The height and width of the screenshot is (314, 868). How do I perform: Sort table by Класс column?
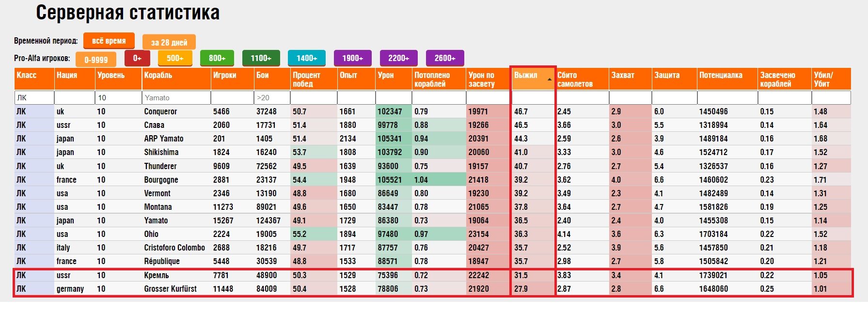[34, 79]
